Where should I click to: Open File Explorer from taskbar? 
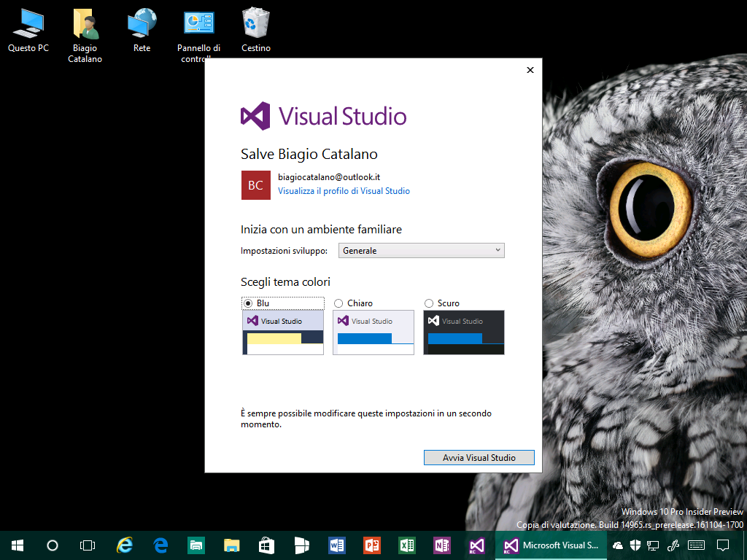click(231, 545)
